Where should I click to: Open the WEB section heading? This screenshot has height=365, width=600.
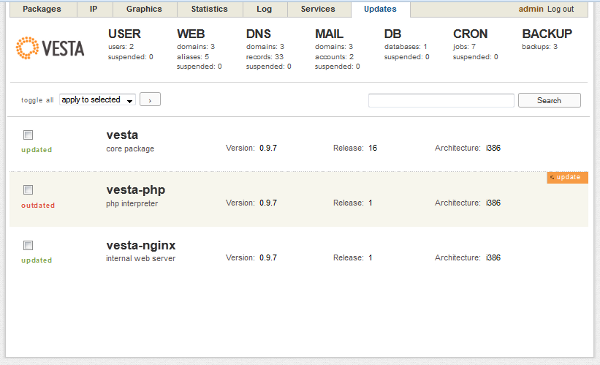tap(191, 34)
